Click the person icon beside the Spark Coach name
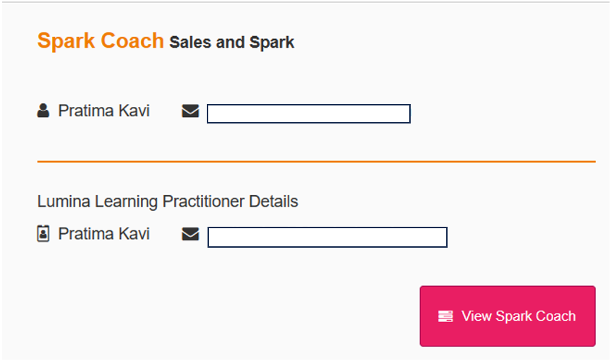The image size is (611, 364). click(43, 110)
